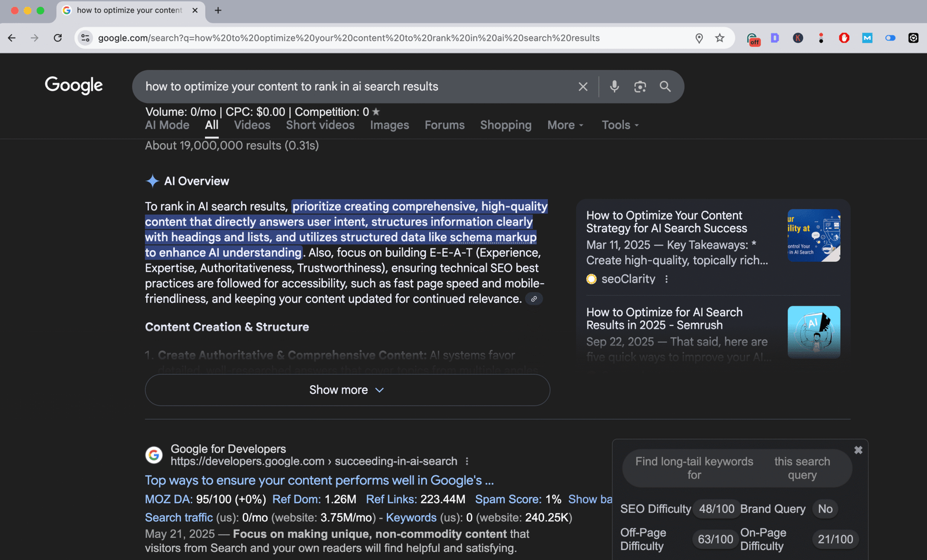Open Google Lens image search

(x=640, y=86)
